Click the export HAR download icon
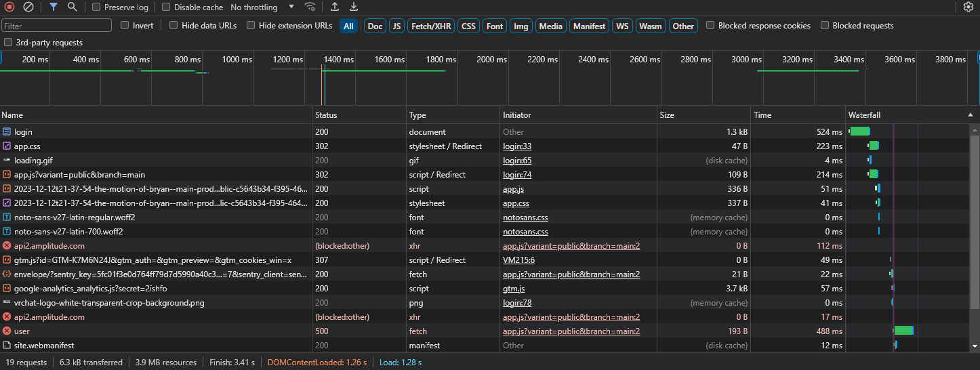The width and height of the screenshot is (980, 370). [x=354, y=7]
